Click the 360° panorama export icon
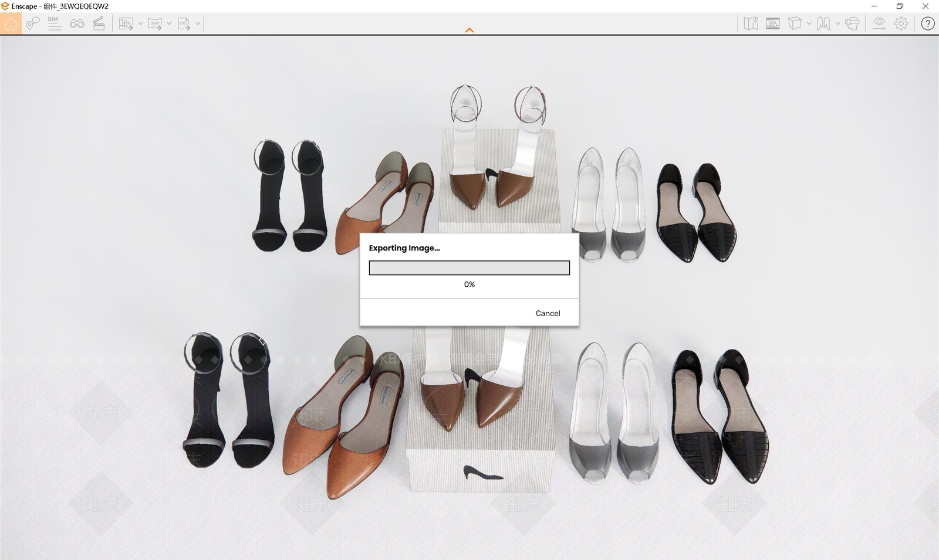The height and width of the screenshot is (560, 939). (x=155, y=24)
